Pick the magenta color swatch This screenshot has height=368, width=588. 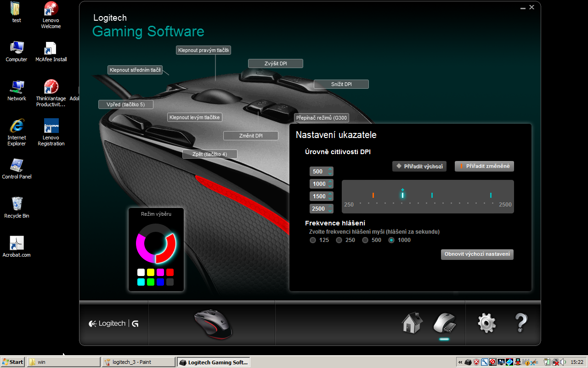[x=160, y=272]
